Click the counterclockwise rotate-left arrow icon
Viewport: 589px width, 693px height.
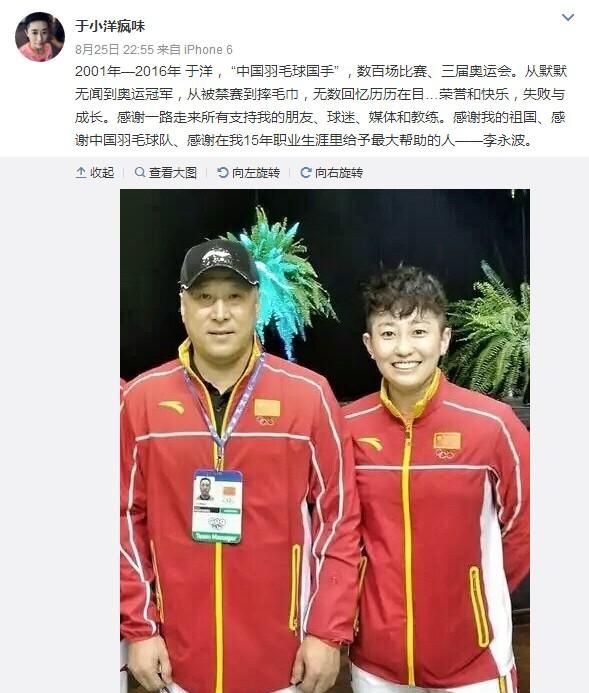[x=223, y=172]
